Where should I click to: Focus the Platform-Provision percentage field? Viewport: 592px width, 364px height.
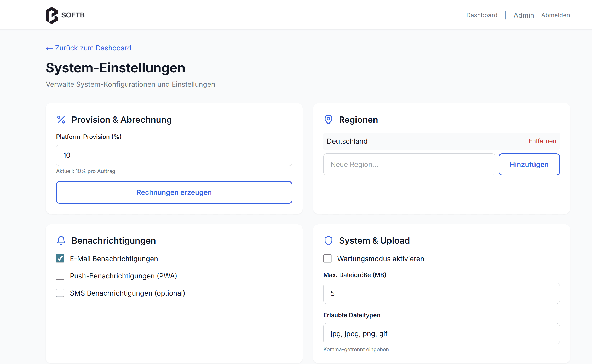point(174,155)
